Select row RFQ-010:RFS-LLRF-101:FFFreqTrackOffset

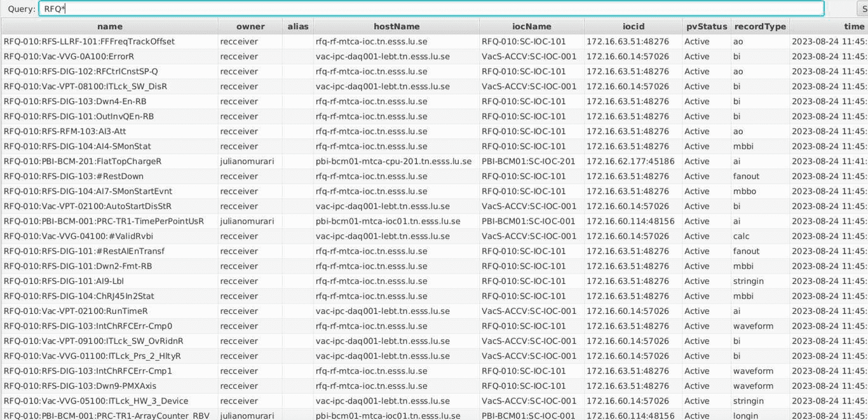(x=89, y=41)
